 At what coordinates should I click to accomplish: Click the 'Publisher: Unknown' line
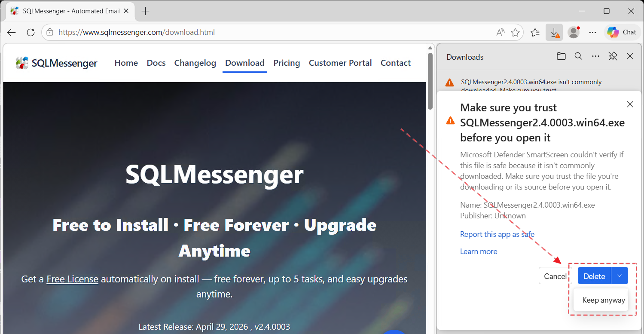493,216
